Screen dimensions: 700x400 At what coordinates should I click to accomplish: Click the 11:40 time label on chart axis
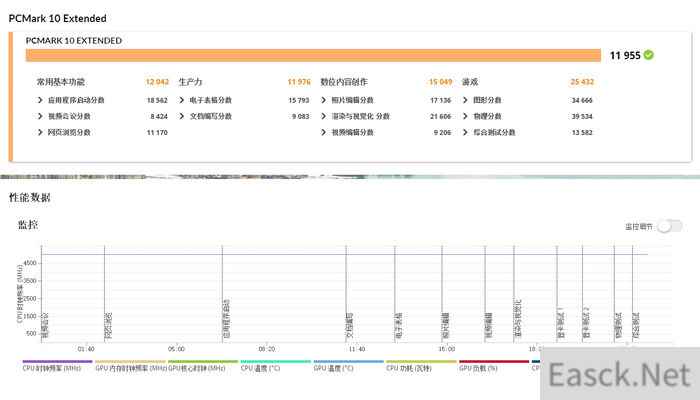pyautogui.click(x=357, y=349)
